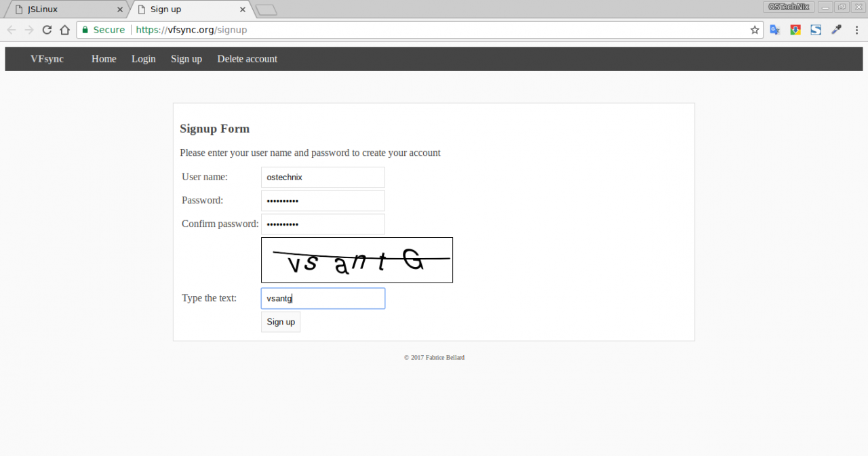Close the Sign up tab
This screenshot has height=456, width=868.
243,9
